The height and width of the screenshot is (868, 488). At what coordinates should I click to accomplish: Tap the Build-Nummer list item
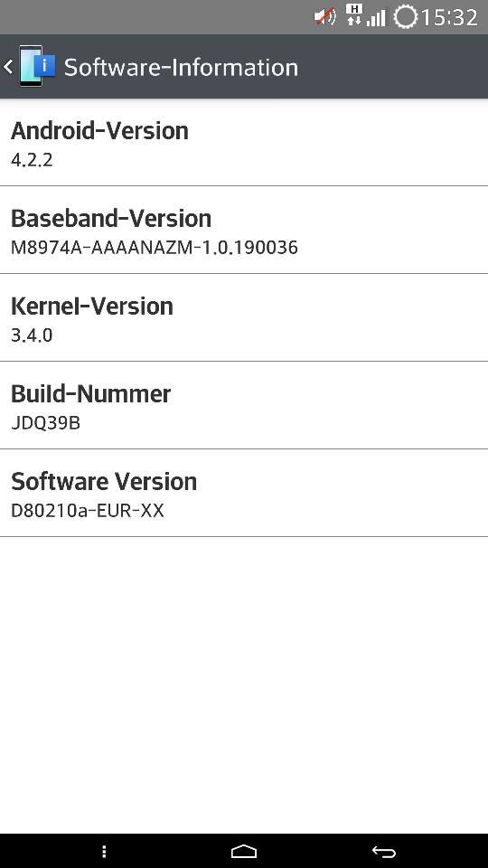click(x=244, y=405)
